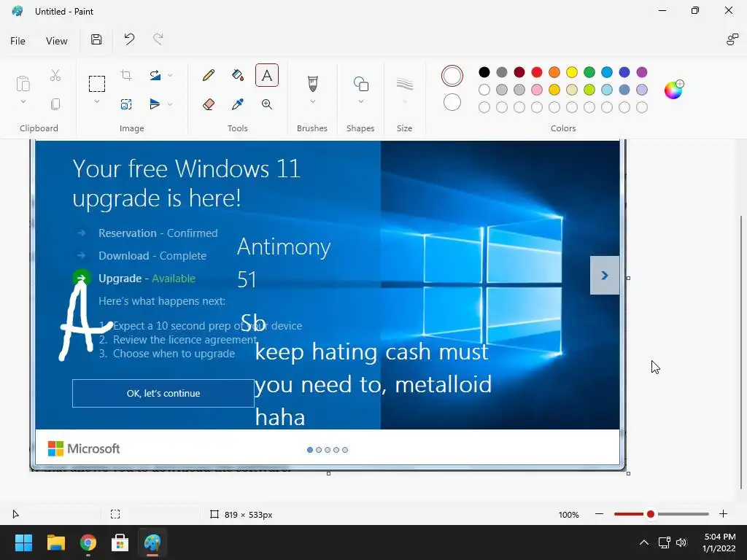Pick the yellow color swatch
The width and height of the screenshot is (747, 560).
(x=572, y=72)
